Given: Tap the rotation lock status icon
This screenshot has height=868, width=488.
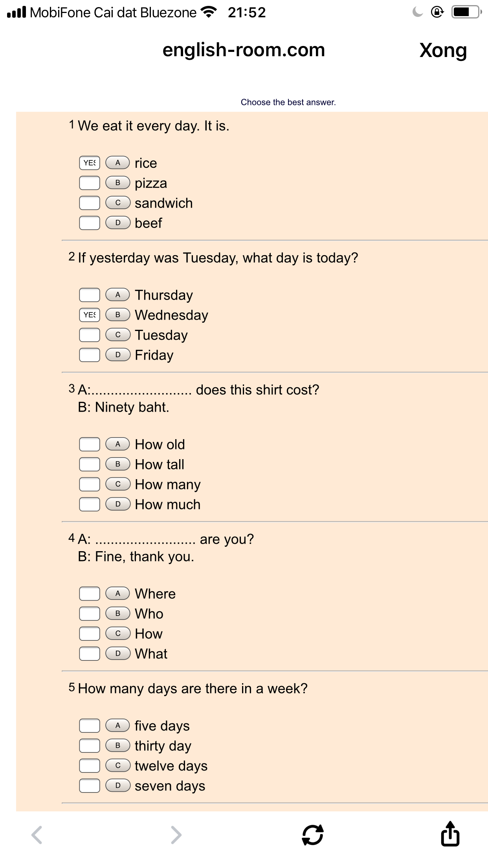Looking at the screenshot, I should (437, 12).
